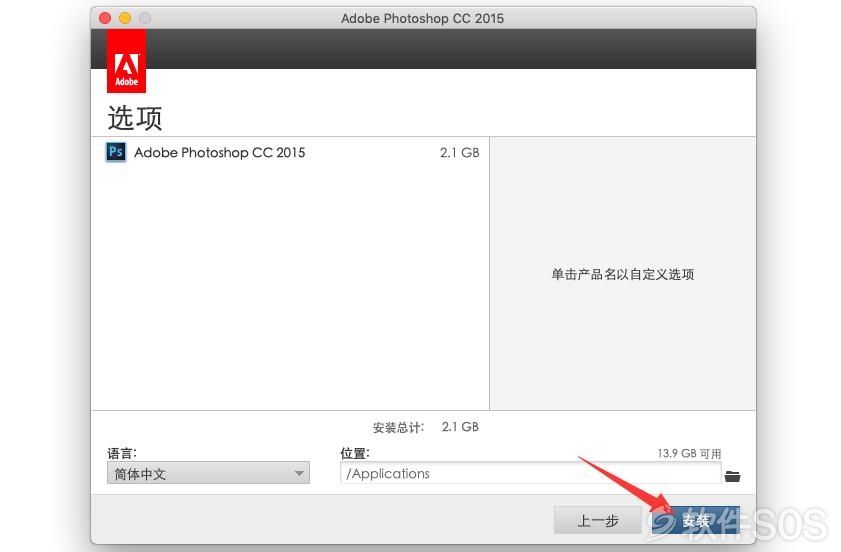Click the 单击产品名以自定义选项 hint text
The width and height of the screenshot is (841, 552).
pos(623,274)
